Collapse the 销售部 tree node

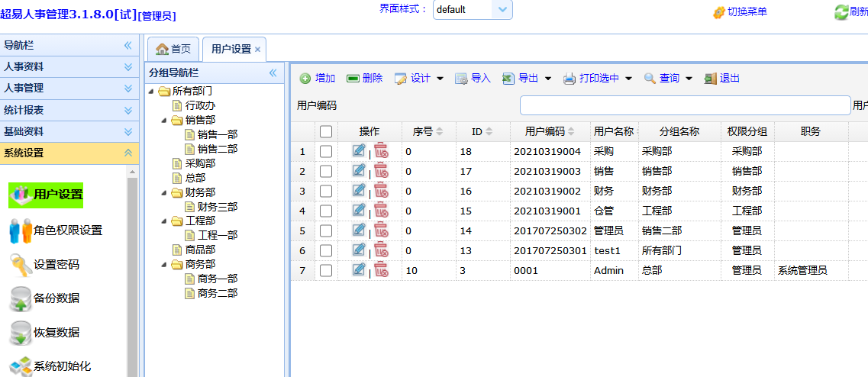164,120
